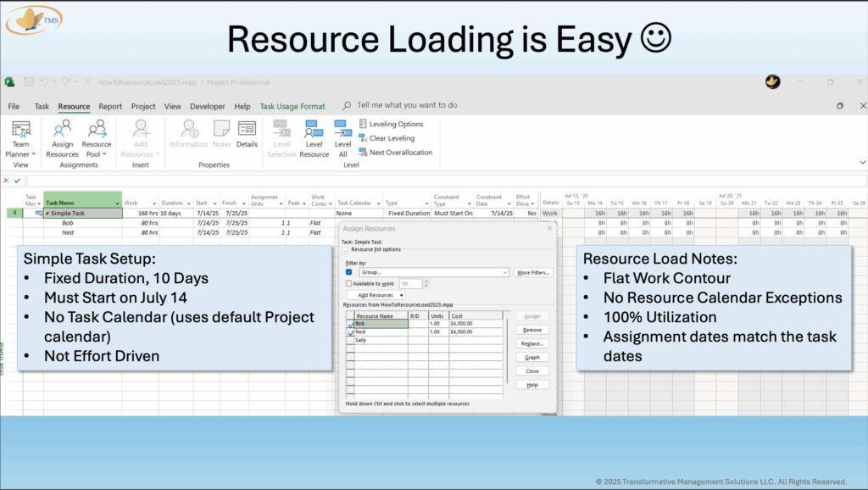868x490 pixels.
Task: Open the File menu
Action: [14, 106]
